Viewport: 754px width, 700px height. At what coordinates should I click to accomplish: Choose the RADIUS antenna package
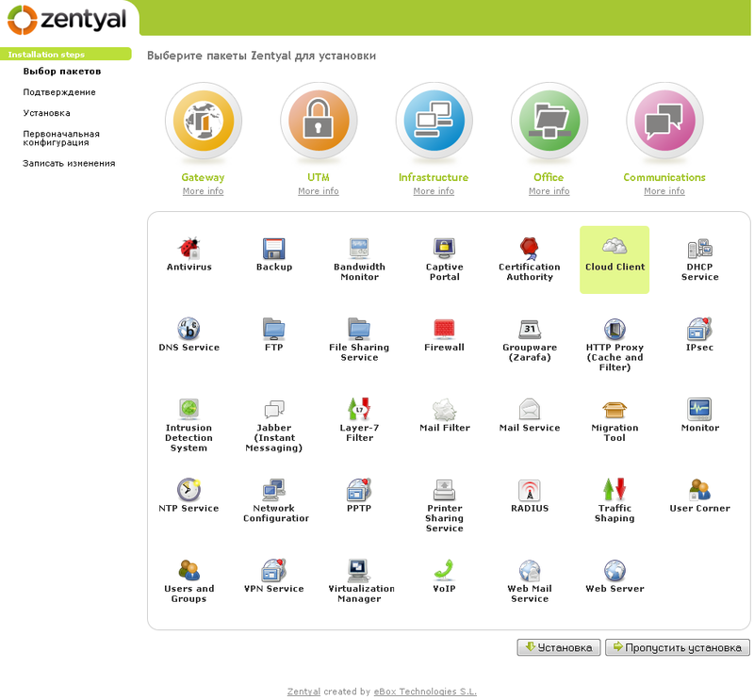530,497
